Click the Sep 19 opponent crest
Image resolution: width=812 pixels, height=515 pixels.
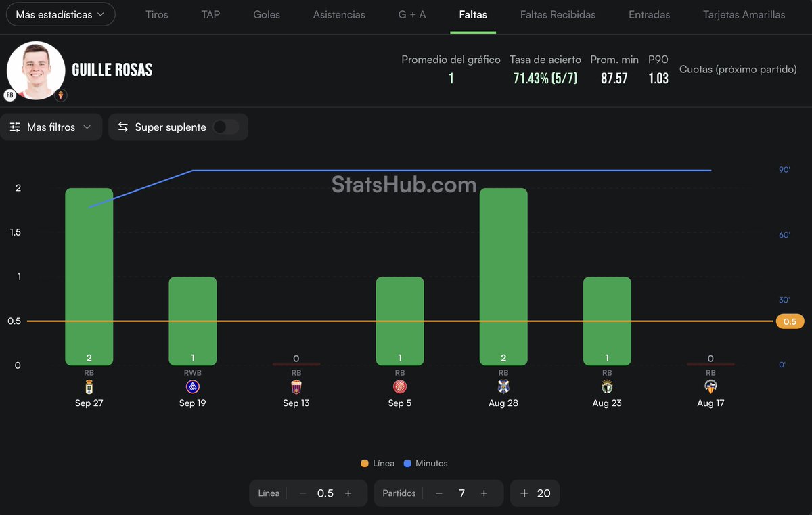tap(193, 386)
